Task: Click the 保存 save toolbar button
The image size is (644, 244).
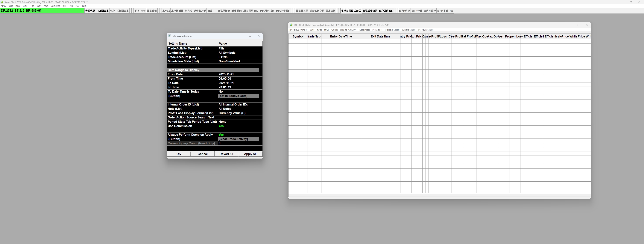Action: click(x=113, y=11)
